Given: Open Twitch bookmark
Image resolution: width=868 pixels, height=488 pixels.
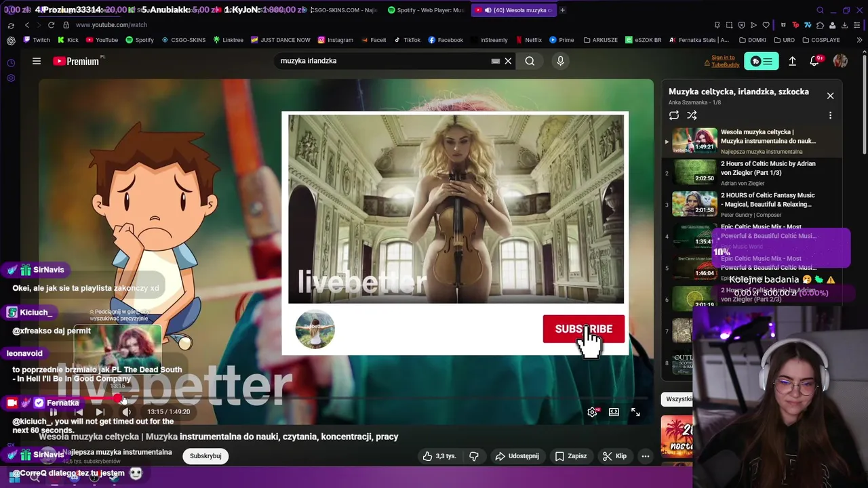Looking at the screenshot, I should (37, 40).
